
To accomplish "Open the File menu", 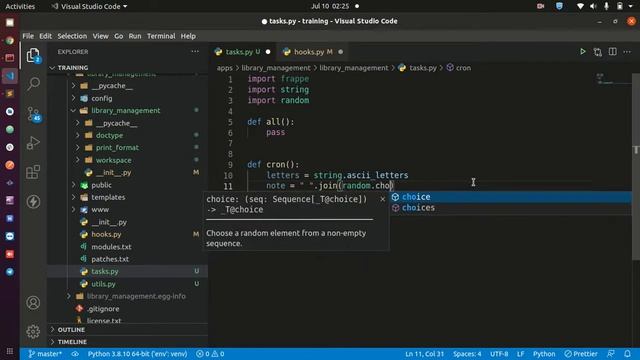I will tap(28, 36).
